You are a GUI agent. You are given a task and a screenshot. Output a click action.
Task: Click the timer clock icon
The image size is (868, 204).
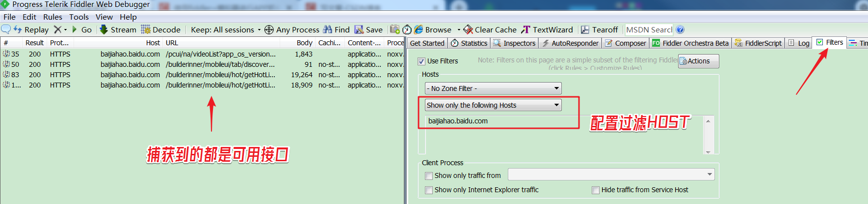click(x=407, y=29)
